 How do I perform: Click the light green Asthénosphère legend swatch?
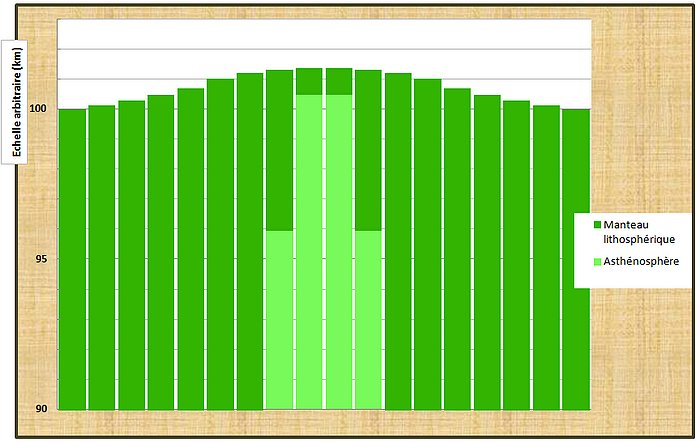click(597, 262)
